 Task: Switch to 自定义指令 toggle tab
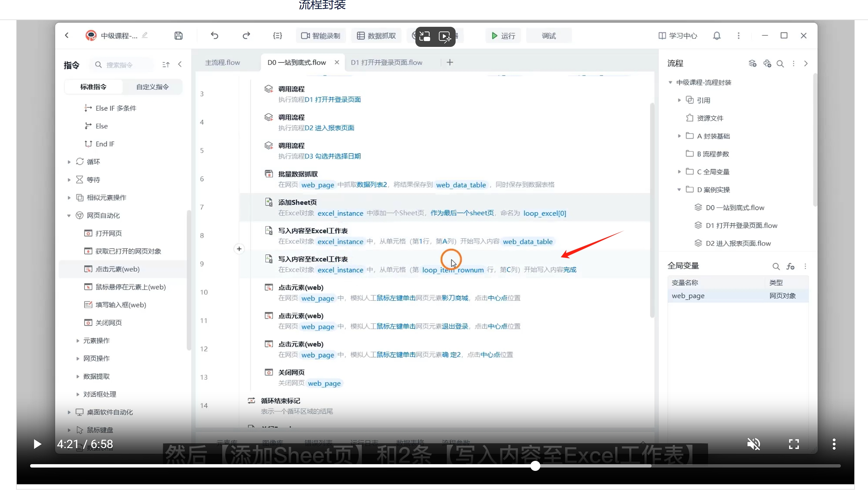(x=152, y=87)
